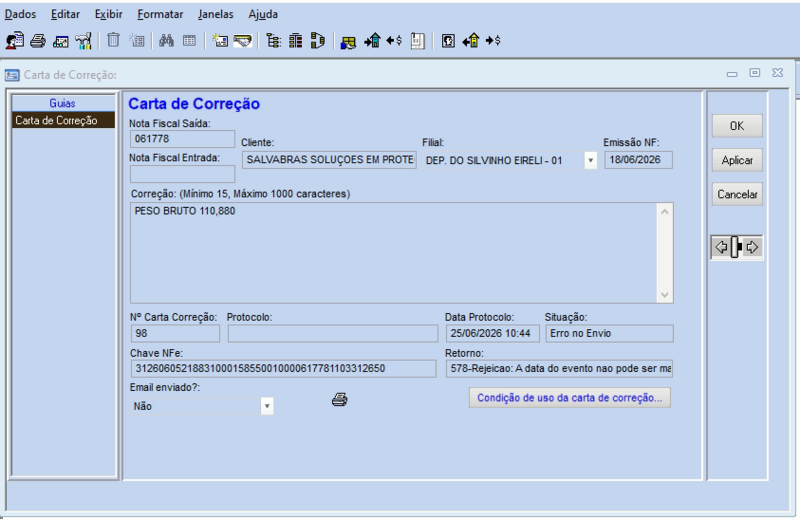Click the Nº Carta Correção field 98
Image resolution: width=800 pixels, height=519 pixels.
click(x=175, y=333)
